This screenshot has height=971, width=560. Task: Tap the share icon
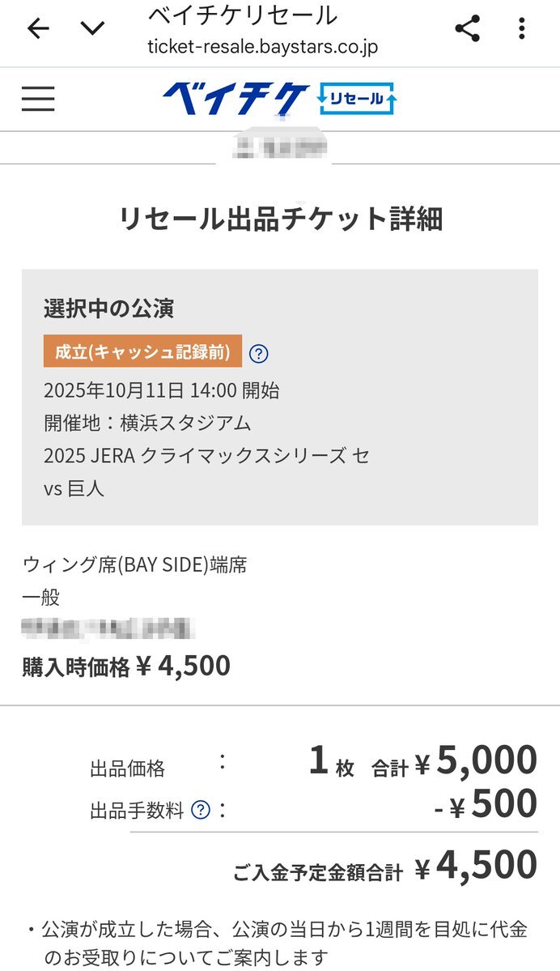tap(468, 29)
